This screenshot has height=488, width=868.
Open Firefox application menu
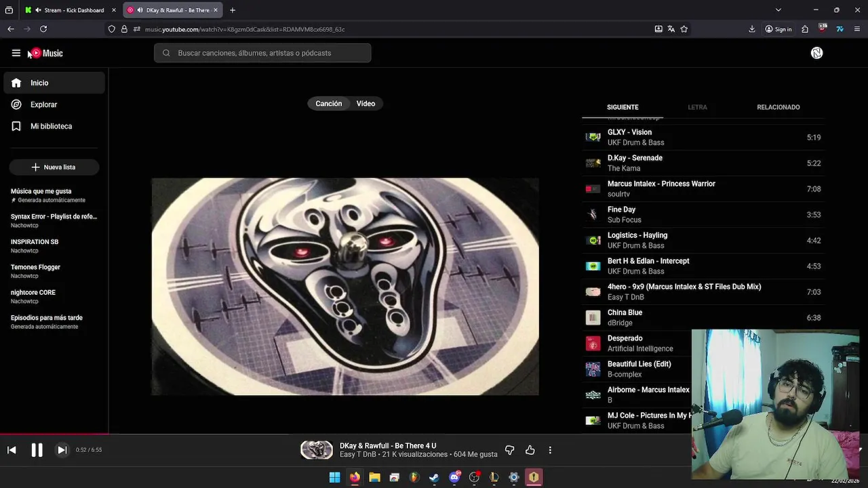857,29
